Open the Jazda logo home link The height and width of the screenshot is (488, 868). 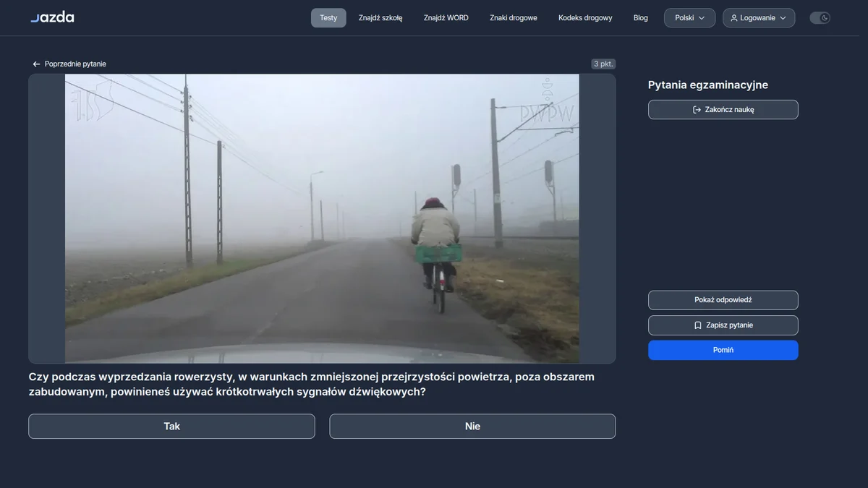[x=52, y=17]
